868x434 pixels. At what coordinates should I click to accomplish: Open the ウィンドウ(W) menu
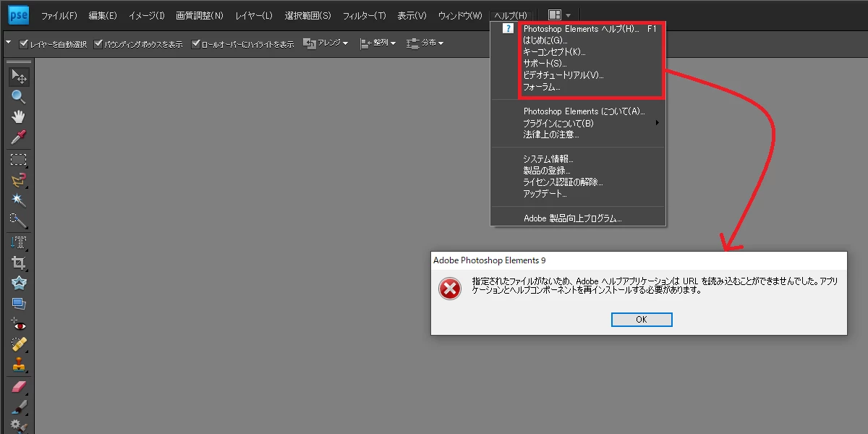(x=460, y=15)
